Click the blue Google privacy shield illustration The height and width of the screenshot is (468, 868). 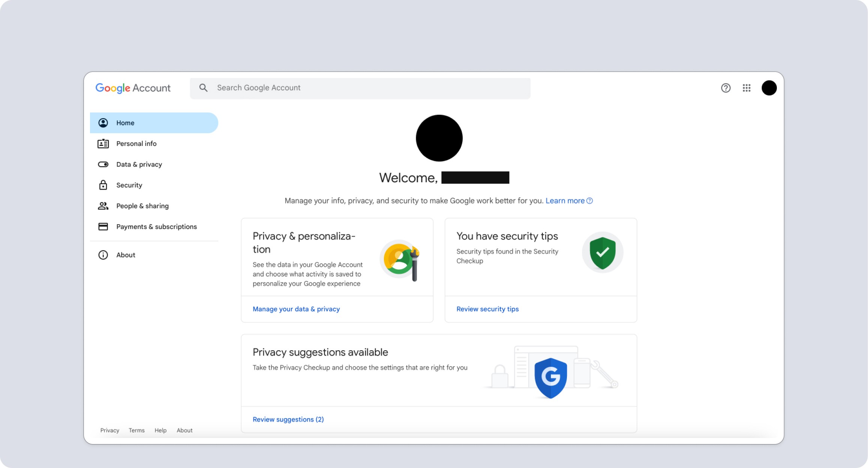pyautogui.click(x=550, y=377)
